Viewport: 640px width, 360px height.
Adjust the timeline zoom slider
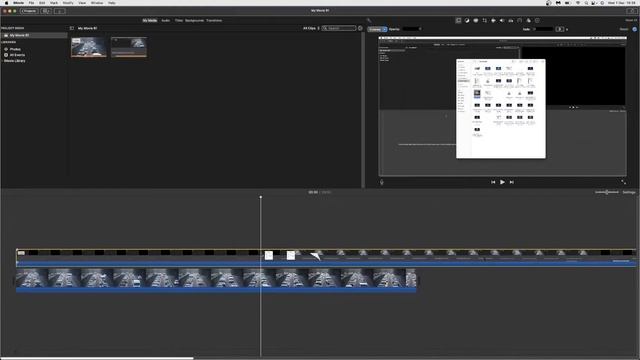[607, 192]
